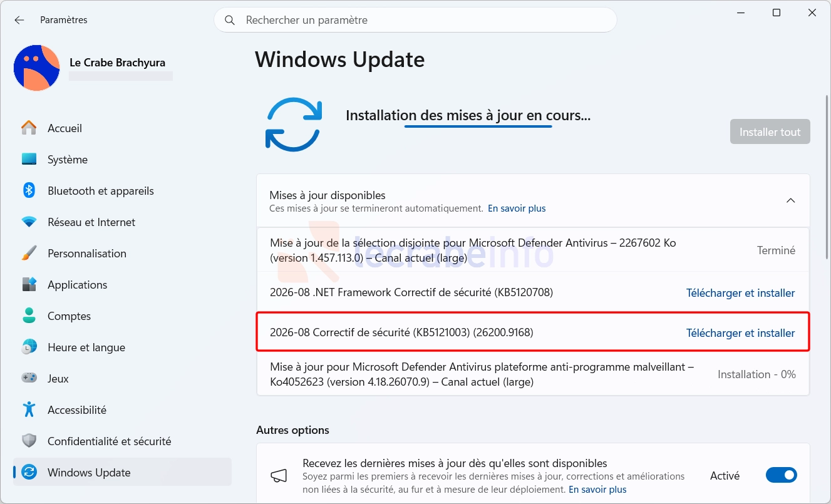Open the Accueil settings page
831x504 pixels.
pyautogui.click(x=122, y=128)
